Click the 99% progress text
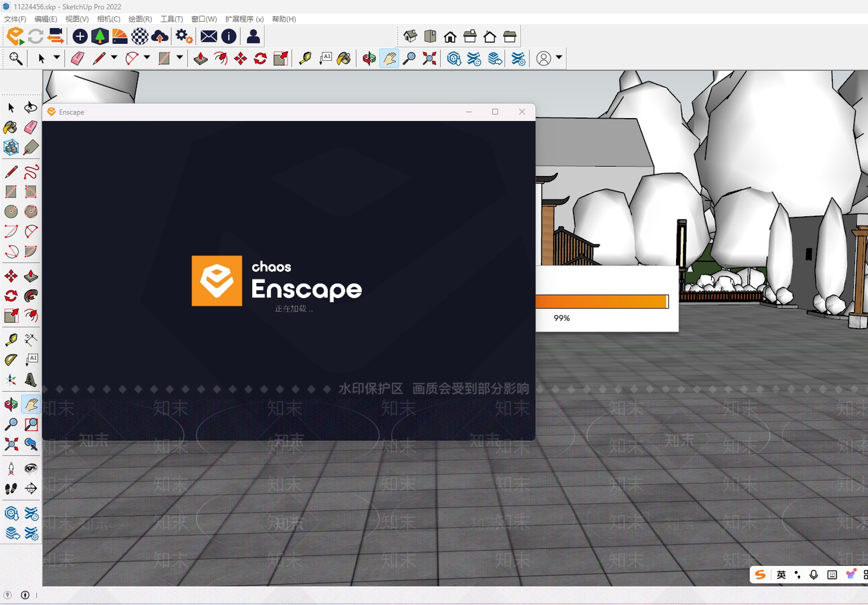Viewport: 868px width, 605px height. click(x=561, y=318)
